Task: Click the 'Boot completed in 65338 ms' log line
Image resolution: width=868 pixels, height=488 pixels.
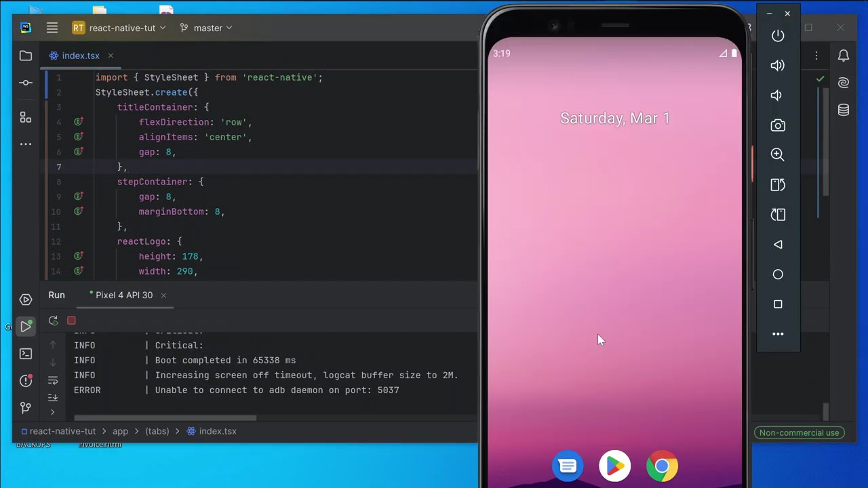Action: (225, 360)
